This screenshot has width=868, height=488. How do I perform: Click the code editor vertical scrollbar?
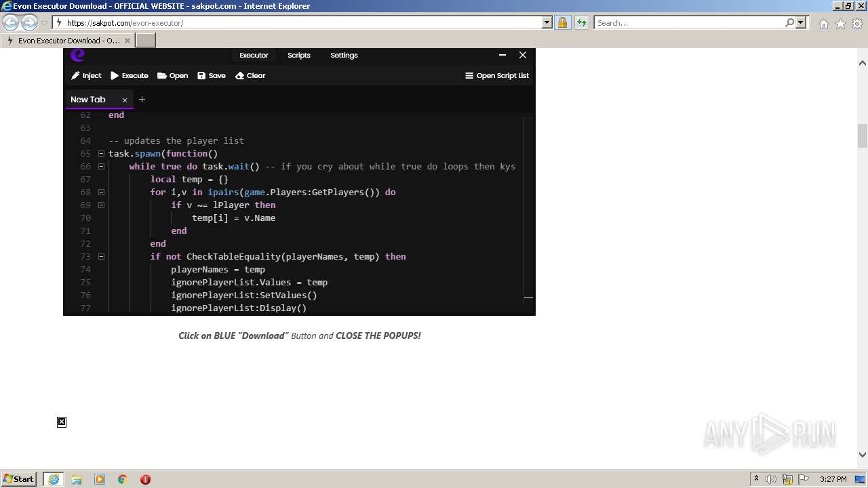528,210
